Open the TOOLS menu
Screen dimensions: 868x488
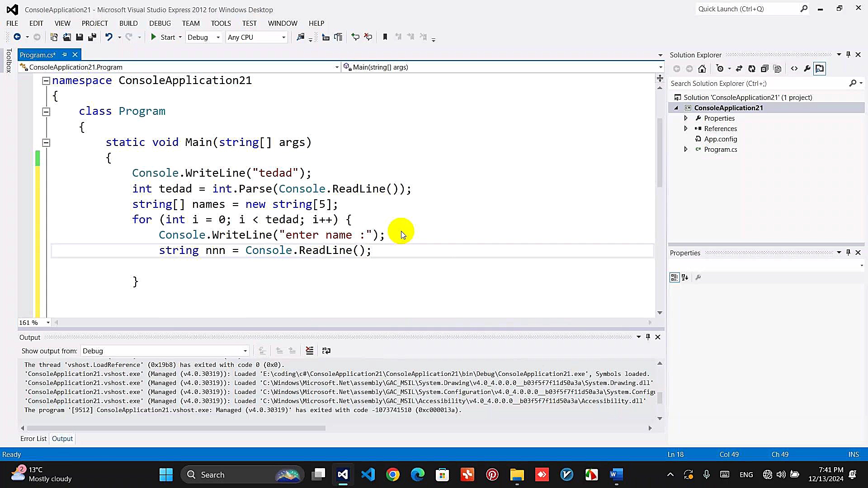[x=221, y=23]
